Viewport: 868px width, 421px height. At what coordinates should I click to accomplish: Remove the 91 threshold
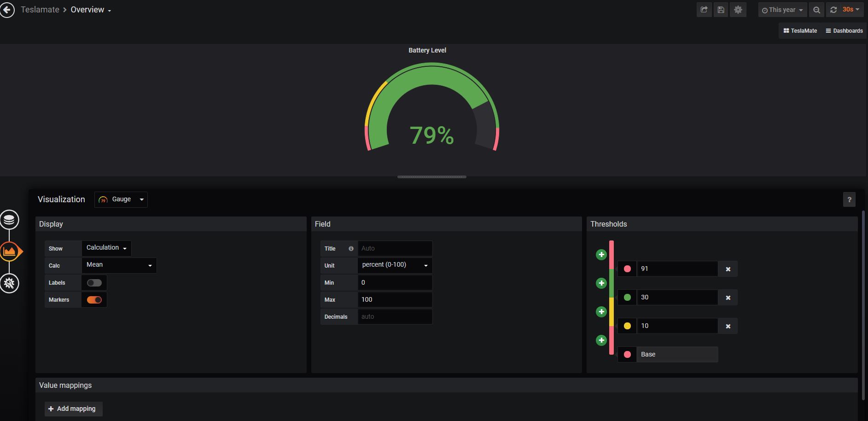pyautogui.click(x=728, y=269)
